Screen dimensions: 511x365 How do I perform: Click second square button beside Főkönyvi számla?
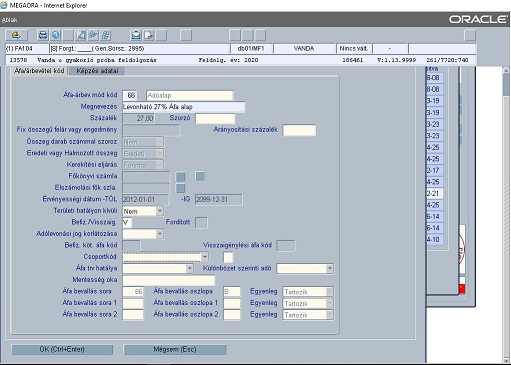click(200, 176)
